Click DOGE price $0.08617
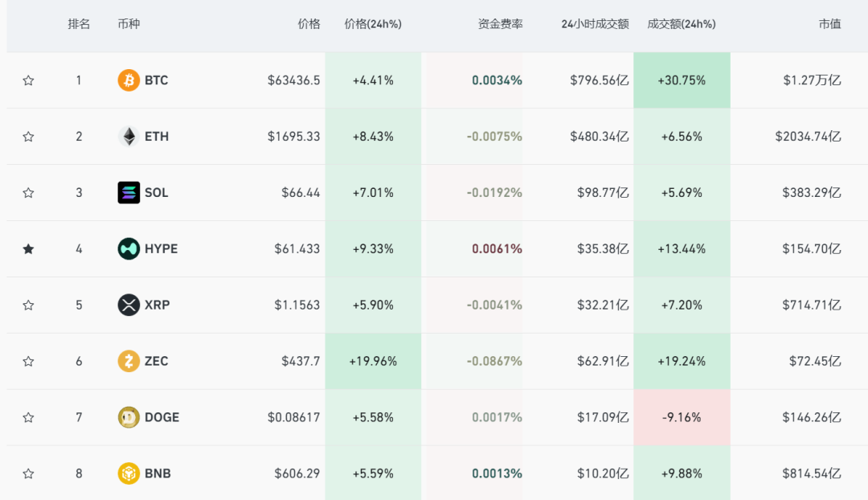 click(x=294, y=417)
